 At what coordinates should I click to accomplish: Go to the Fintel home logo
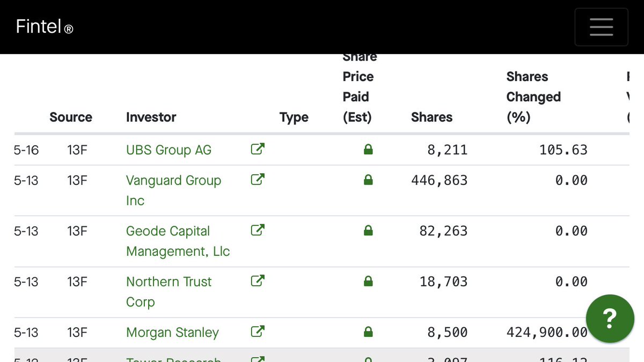click(x=45, y=26)
